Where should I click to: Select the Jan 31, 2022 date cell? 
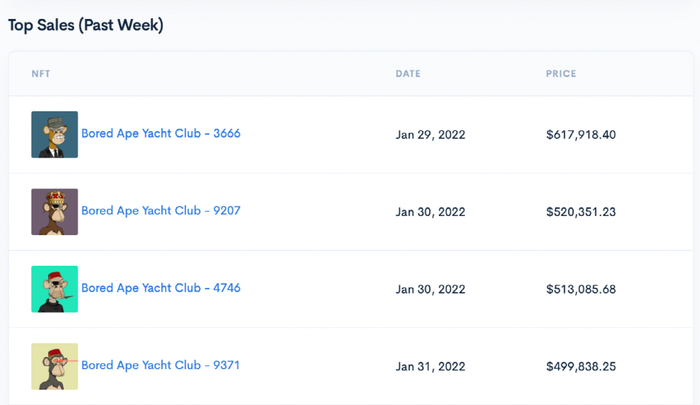pos(431,366)
